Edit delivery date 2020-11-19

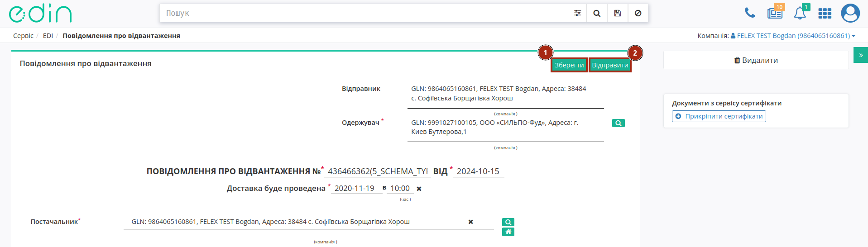(x=356, y=188)
